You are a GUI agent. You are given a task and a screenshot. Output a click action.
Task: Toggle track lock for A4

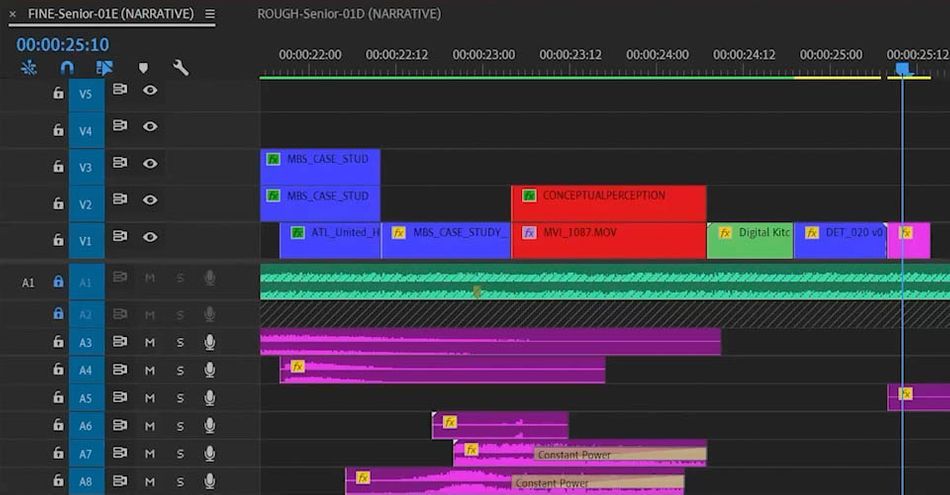[x=58, y=369]
